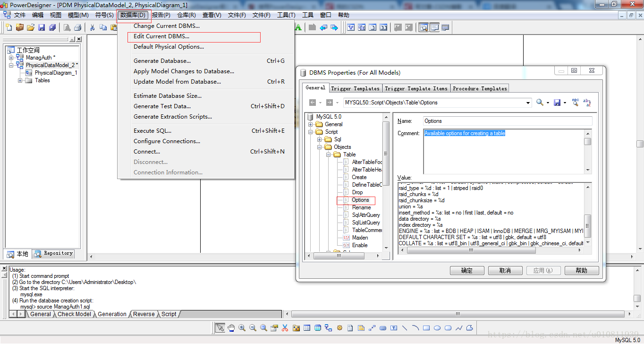Expand the Sql folder in DBMS tree
The image size is (644, 344).
click(320, 139)
